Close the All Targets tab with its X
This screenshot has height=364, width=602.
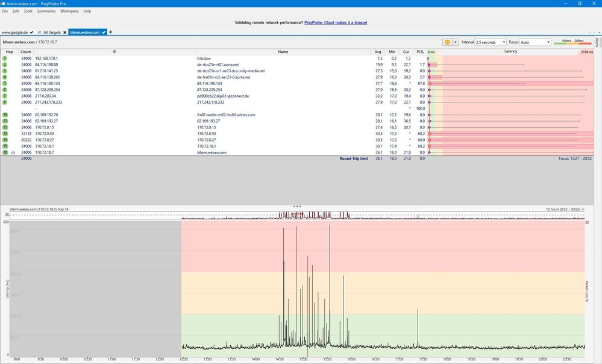[64, 33]
